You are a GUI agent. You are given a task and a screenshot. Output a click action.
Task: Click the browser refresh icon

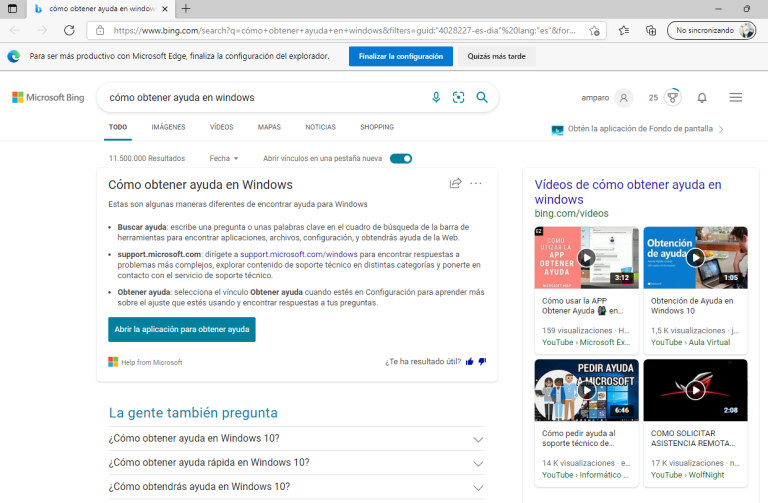pyautogui.click(x=69, y=30)
